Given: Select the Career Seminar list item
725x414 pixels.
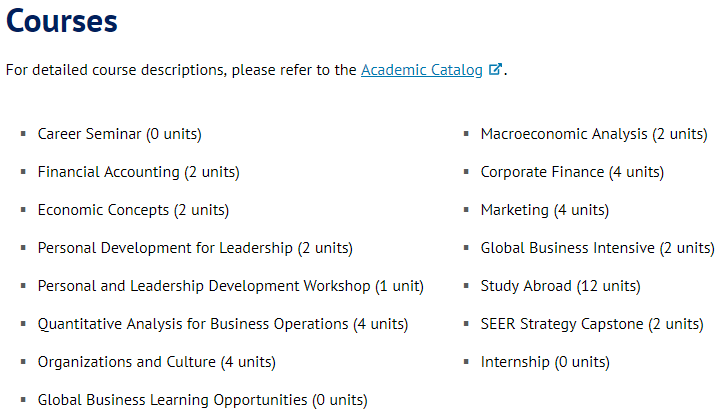Looking at the screenshot, I should 120,134.
